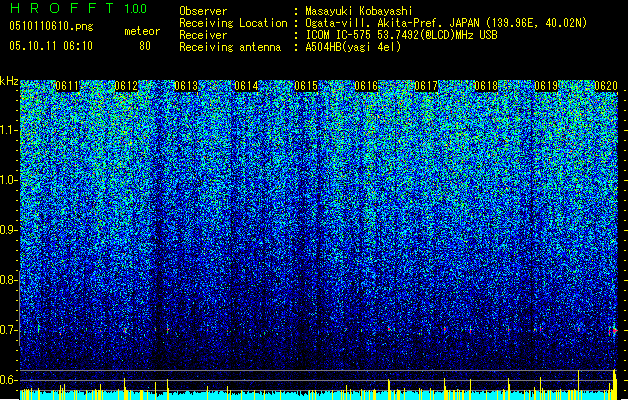
Task: Click the 0613 time marker
Action: pyautogui.click(x=186, y=86)
